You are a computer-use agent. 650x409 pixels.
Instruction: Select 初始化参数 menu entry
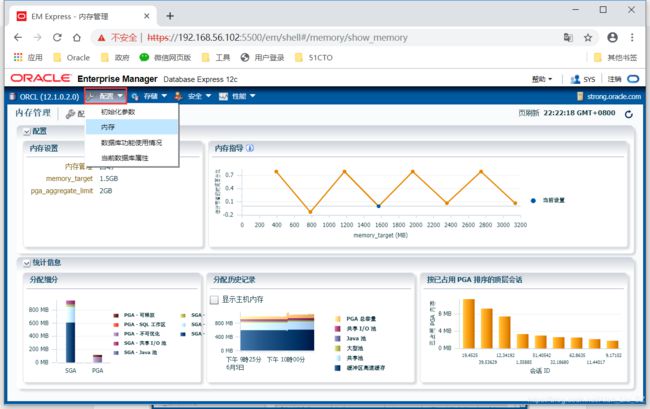tap(132, 112)
